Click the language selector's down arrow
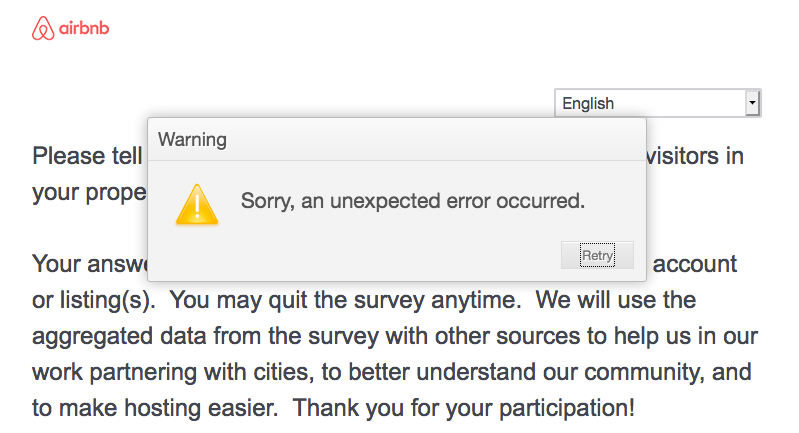 pos(752,103)
